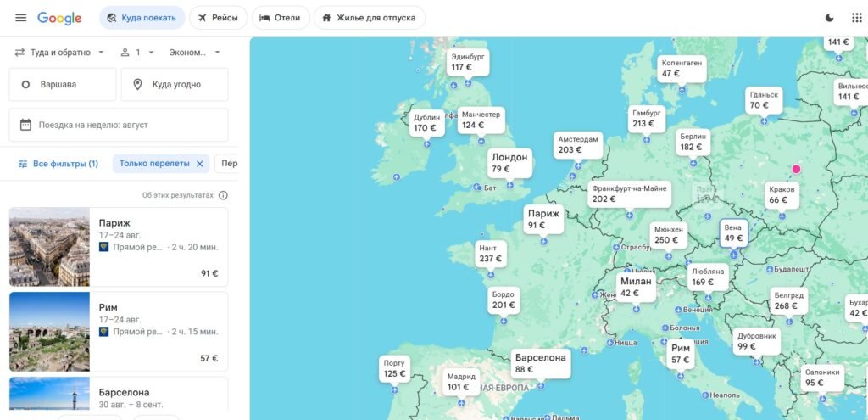Click the airport marker below Париж label
The width and height of the screenshot is (868, 420).
(x=543, y=242)
